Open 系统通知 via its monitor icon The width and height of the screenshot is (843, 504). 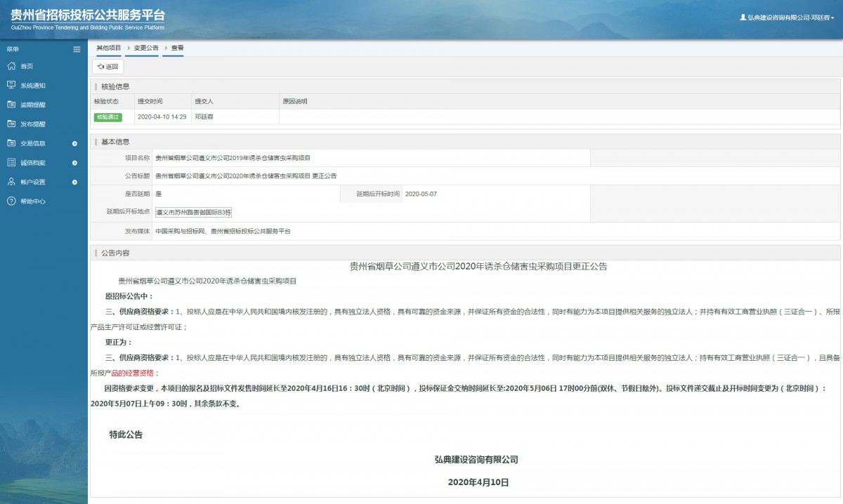pos(11,85)
